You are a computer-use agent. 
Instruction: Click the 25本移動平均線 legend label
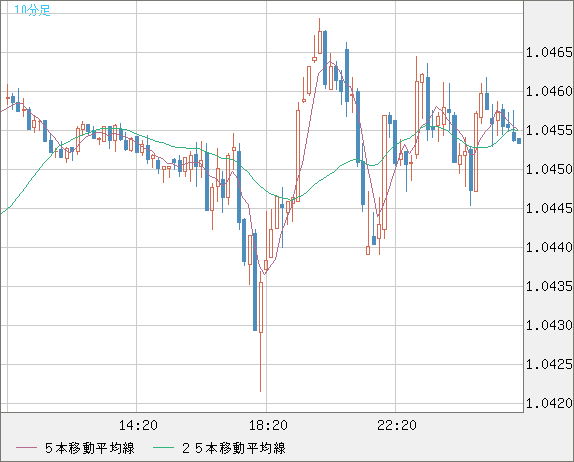pos(234,448)
